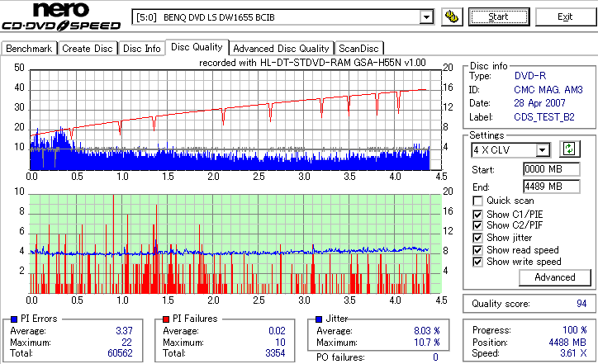Toggle the Quick scan checkbox
Image resolution: width=598 pixels, height=364 pixels.
pyautogui.click(x=477, y=201)
